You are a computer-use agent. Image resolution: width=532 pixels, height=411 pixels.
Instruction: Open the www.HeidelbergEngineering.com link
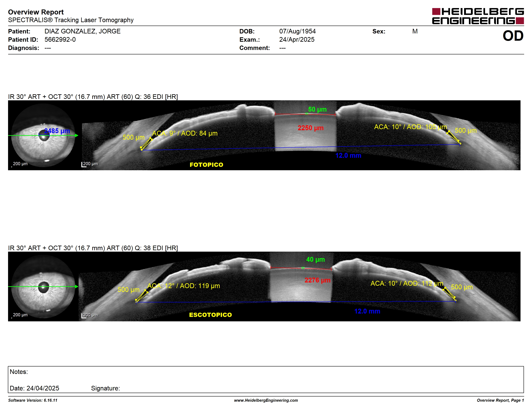coord(266,400)
